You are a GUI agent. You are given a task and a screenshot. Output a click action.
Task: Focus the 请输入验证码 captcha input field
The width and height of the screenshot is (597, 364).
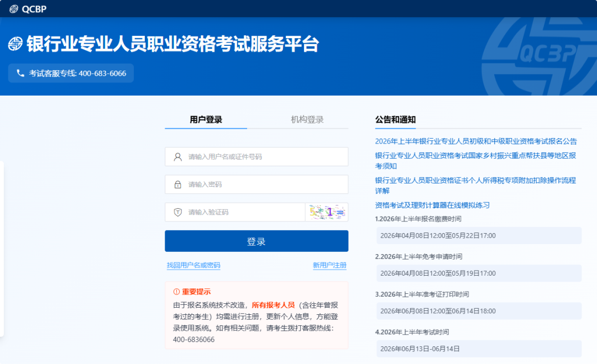[x=243, y=212]
